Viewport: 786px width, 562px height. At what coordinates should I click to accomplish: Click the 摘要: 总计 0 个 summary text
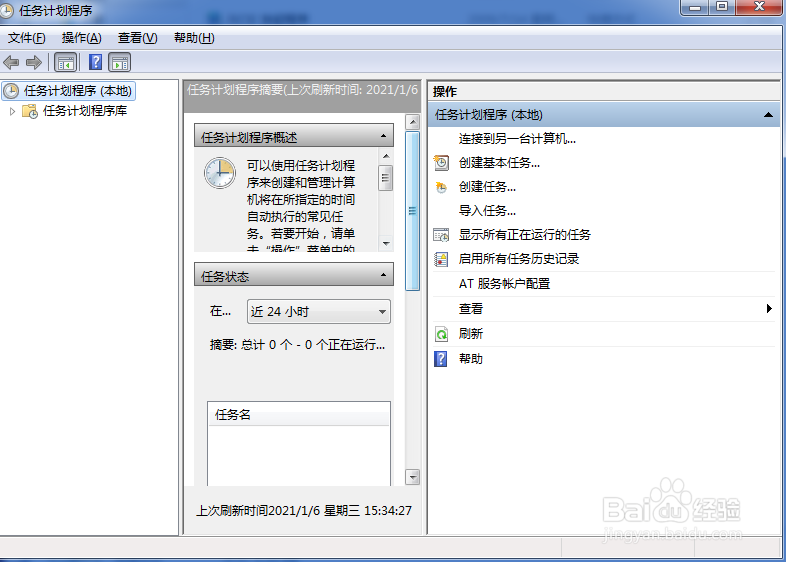297,345
